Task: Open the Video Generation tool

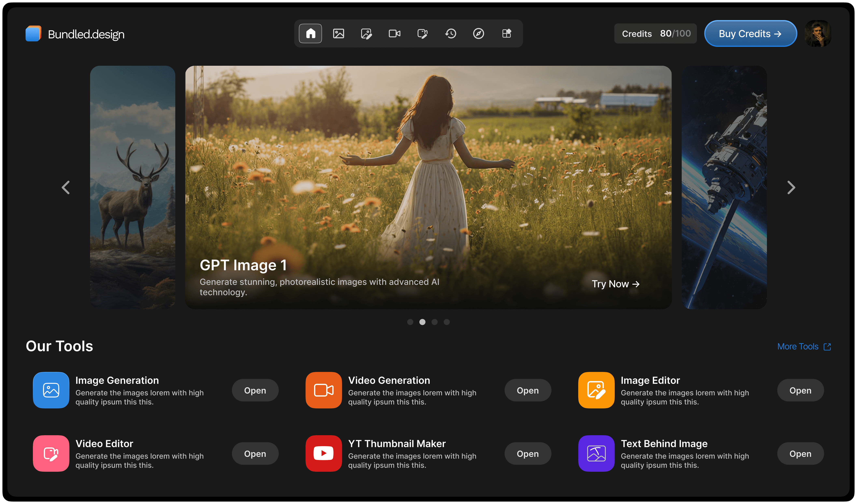Action: [x=528, y=390]
